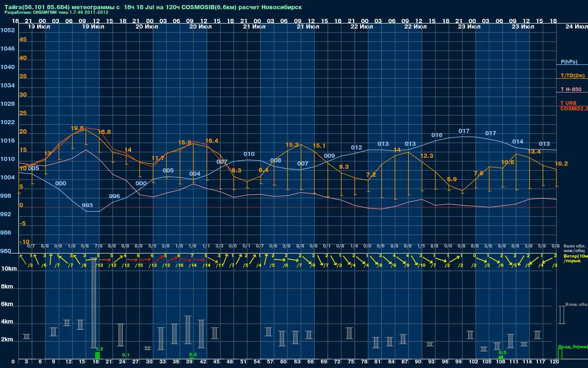Click the pressure minimum label 993

click(x=87, y=206)
